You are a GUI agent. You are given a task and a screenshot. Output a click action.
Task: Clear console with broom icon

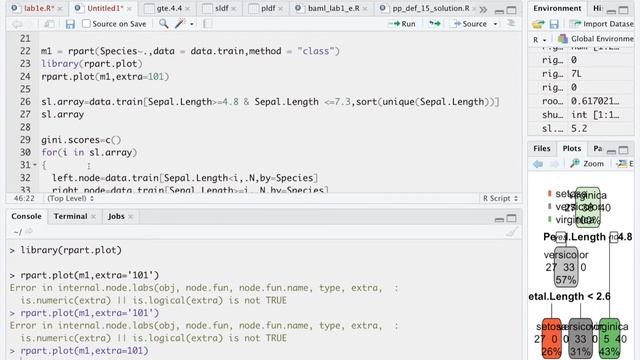click(x=511, y=232)
